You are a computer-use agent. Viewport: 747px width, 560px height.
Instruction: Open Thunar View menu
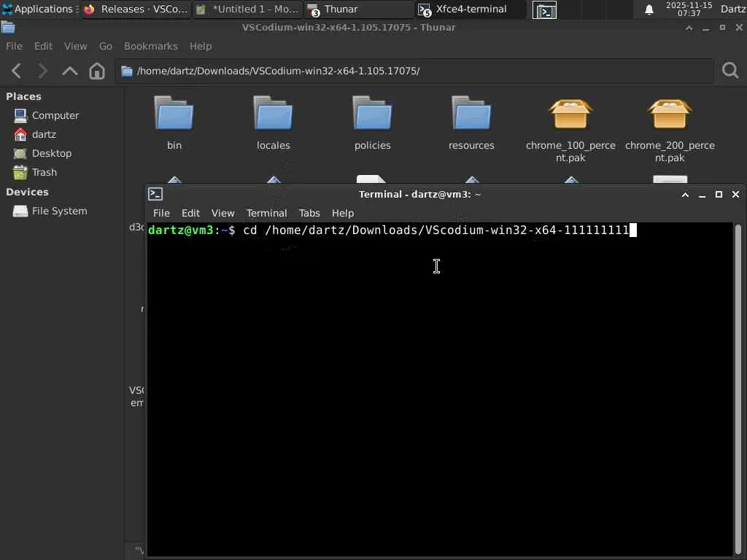click(75, 46)
